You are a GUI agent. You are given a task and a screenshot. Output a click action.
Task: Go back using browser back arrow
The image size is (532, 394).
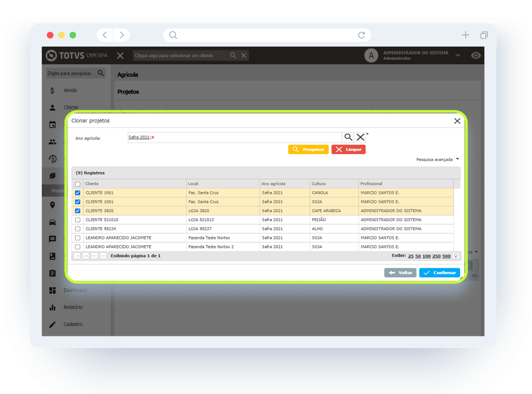point(105,35)
